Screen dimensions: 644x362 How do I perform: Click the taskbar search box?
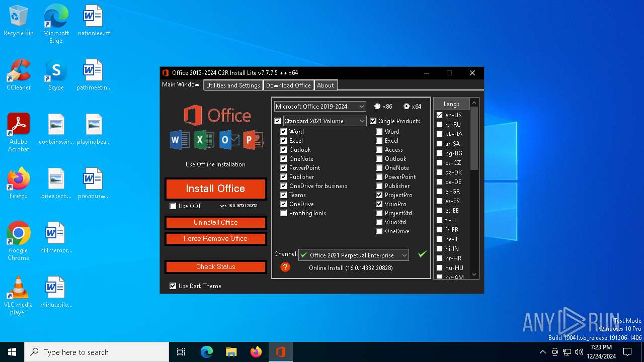click(x=97, y=352)
